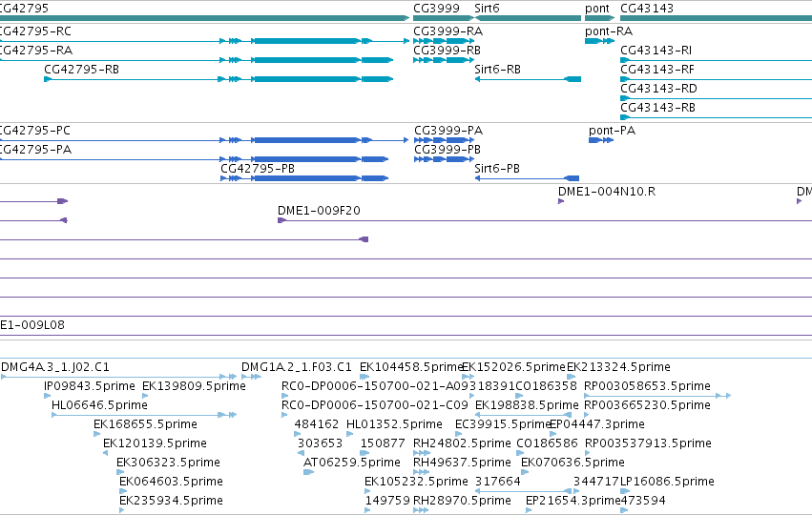Click the CG43143 gene label
This screenshot has height=515, width=812.
pos(647,9)
